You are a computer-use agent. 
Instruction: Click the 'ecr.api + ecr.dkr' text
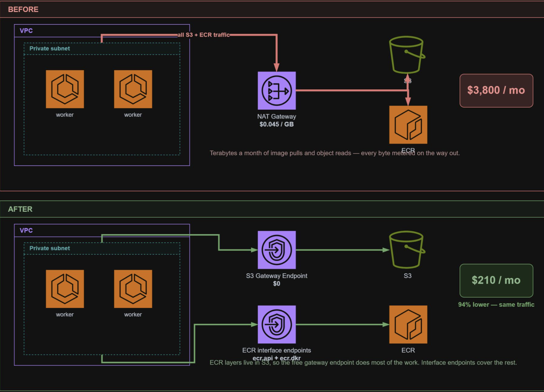tap(277, 358)
